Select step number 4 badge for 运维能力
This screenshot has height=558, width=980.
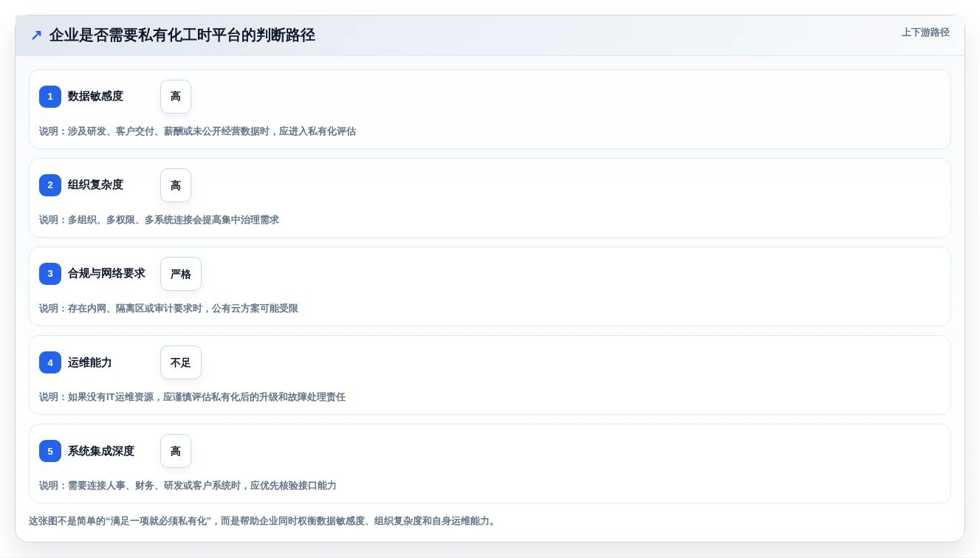click(50, 362)
